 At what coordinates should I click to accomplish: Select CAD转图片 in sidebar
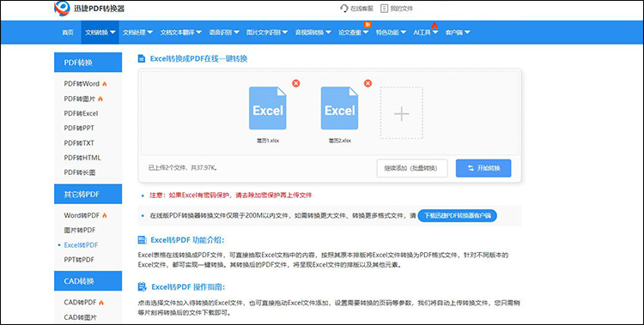pyautogui.click(x=80, y=317)
